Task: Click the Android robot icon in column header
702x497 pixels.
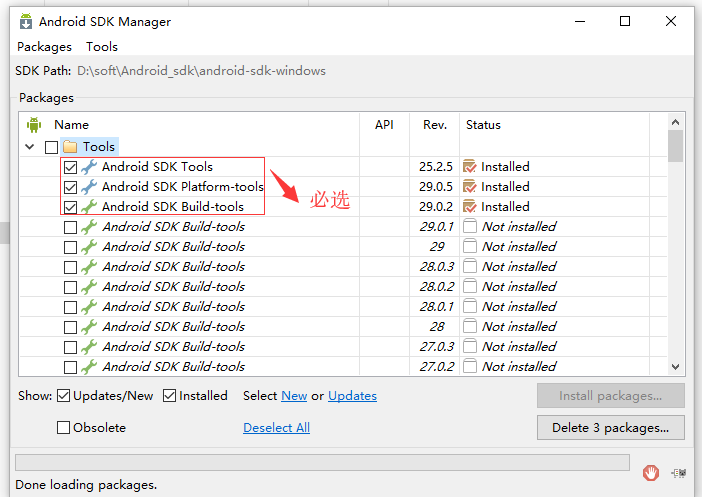Action: 34,125
